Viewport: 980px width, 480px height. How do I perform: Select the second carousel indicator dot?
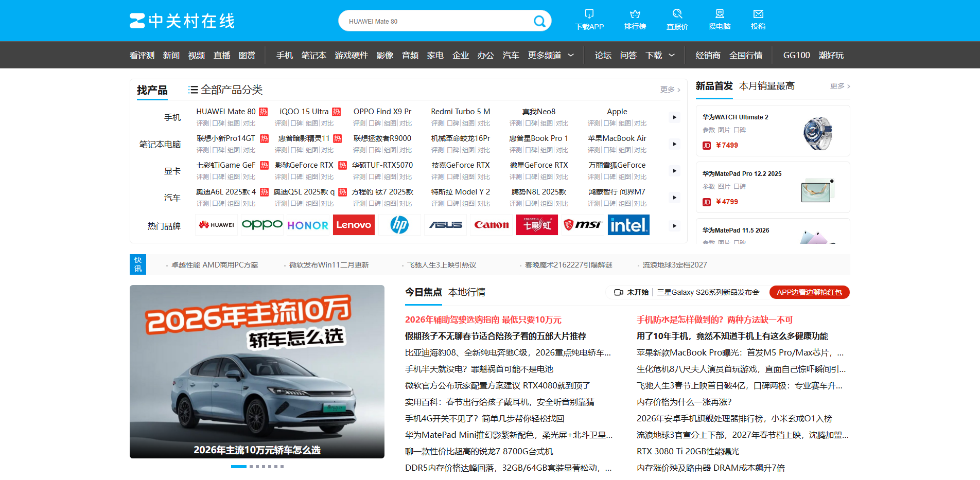251,467
